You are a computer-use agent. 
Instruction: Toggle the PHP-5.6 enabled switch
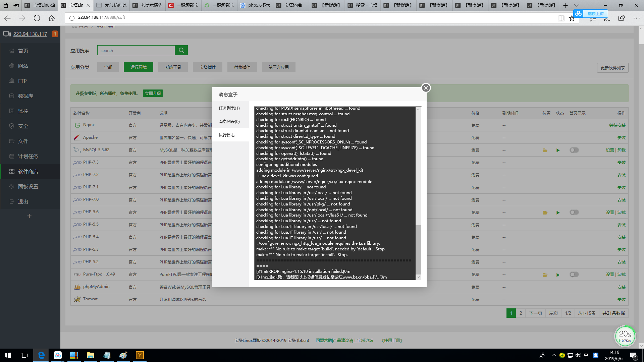(574, 212)
